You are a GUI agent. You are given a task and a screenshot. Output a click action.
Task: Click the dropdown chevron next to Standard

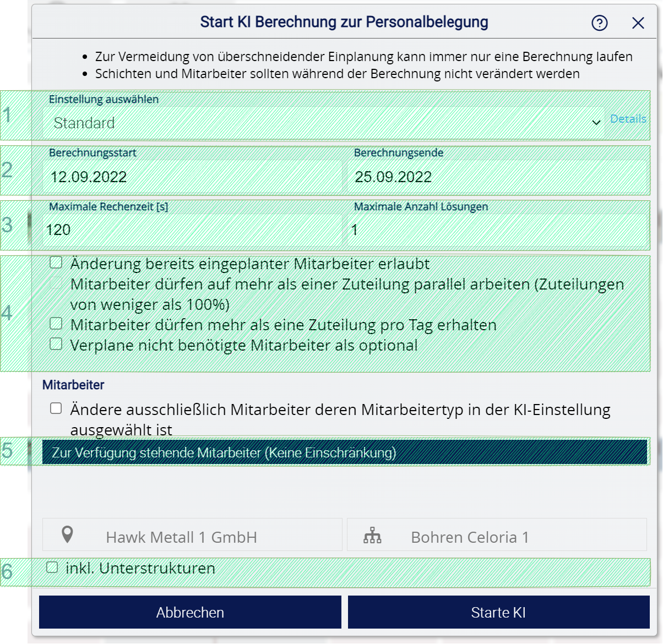[x=596, y=122]
